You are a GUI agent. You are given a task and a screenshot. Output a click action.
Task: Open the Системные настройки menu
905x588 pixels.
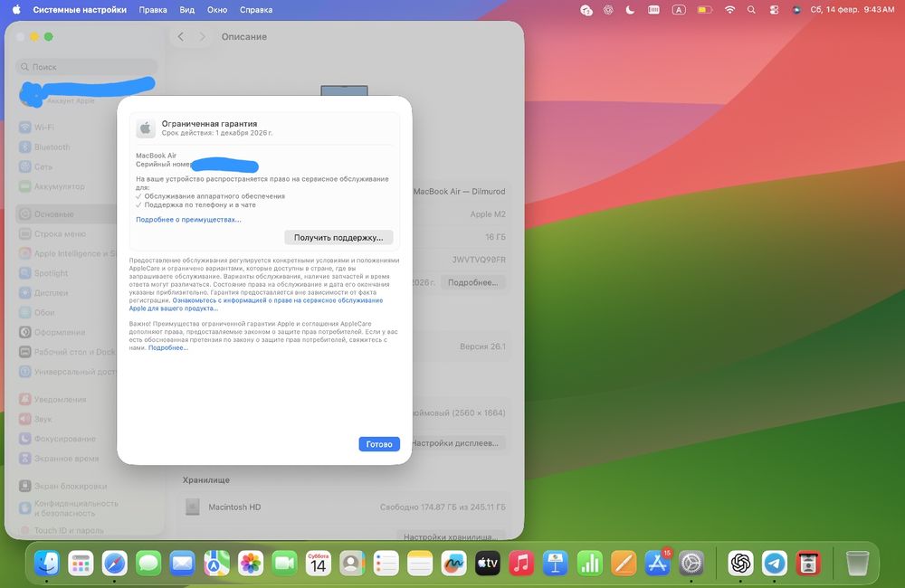pyautogui.click(x=80, y=10)
